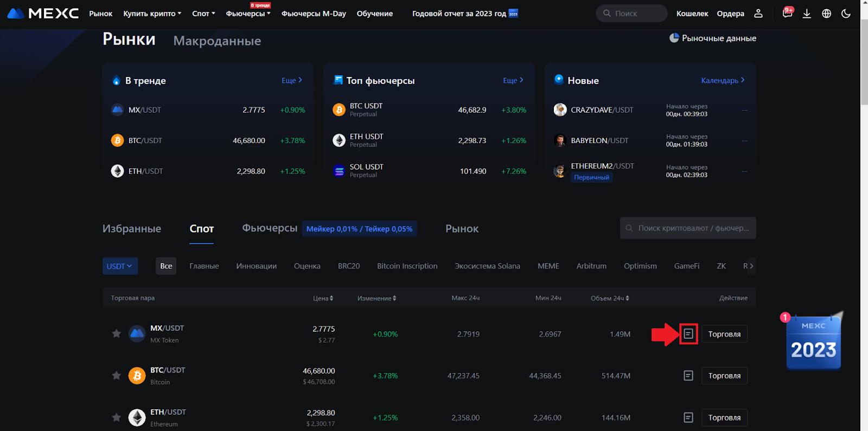This screenshot has height=431, width=868.
Task: Click the crypto/futures search field
Action: (688, 228)
